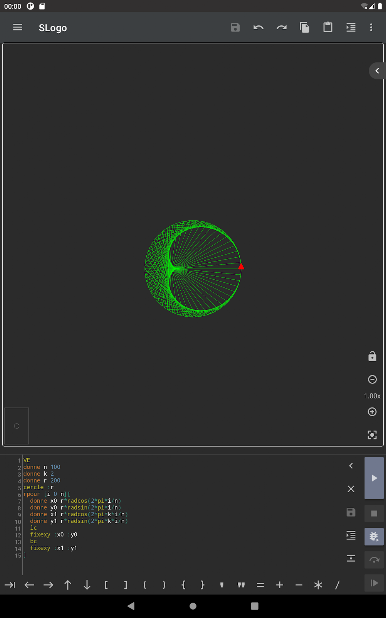Insert an asterisk multiply symbol

[318, 585]
